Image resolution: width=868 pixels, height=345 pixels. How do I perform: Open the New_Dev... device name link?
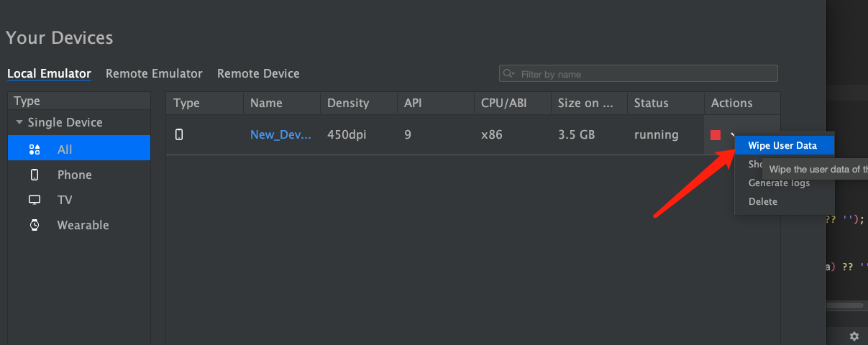coord(280,134)
